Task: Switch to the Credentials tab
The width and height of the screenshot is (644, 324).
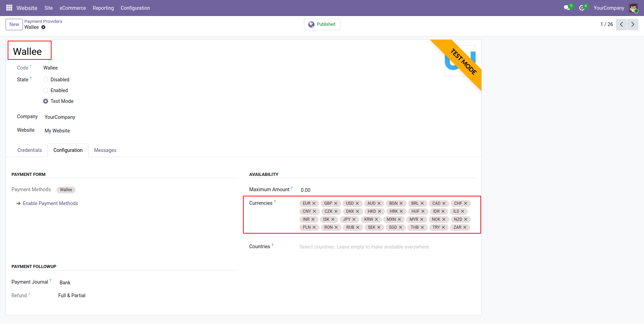Action: [x=30, y=150]
